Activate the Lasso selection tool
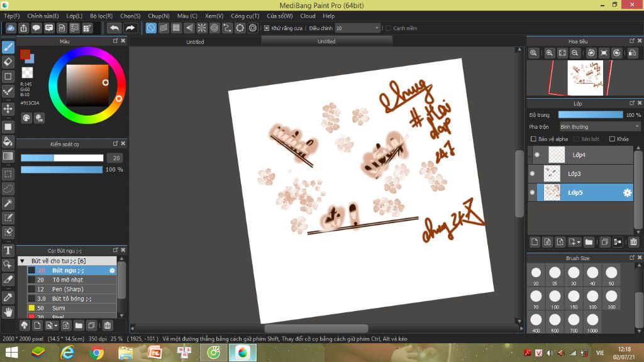 click(x=8, y=189)
